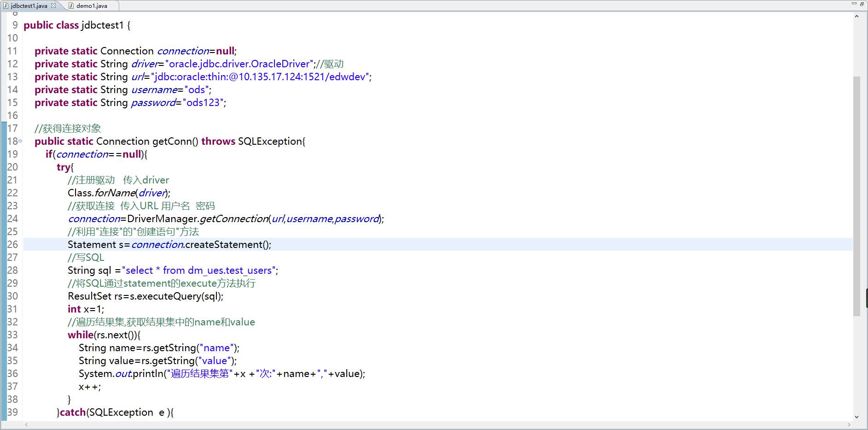Click 'DriverManager.getConnection' on line 24
This screenshot has height=430, width=868.
point(198,219)
